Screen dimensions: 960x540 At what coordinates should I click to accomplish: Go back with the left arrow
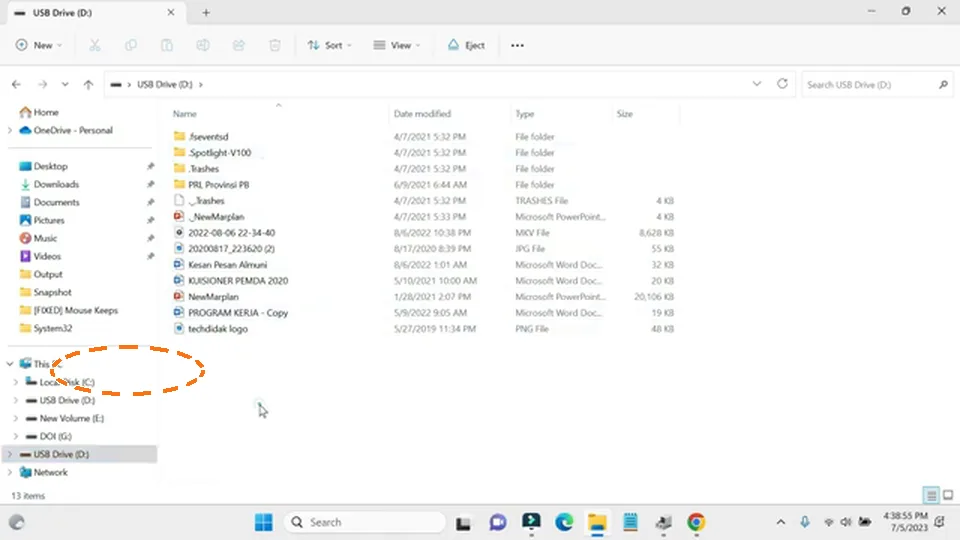point(17,84)
